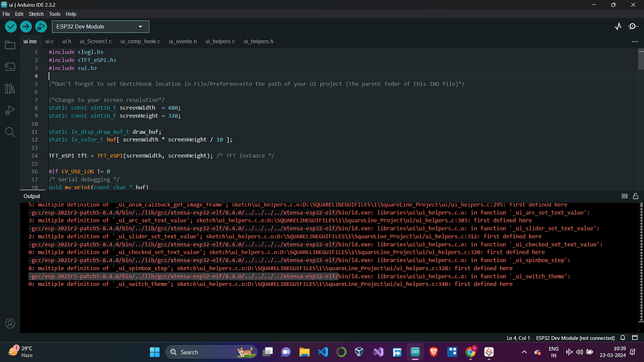Click the ui_switch_theme multiple definition error line

click(x=270, y=284)
